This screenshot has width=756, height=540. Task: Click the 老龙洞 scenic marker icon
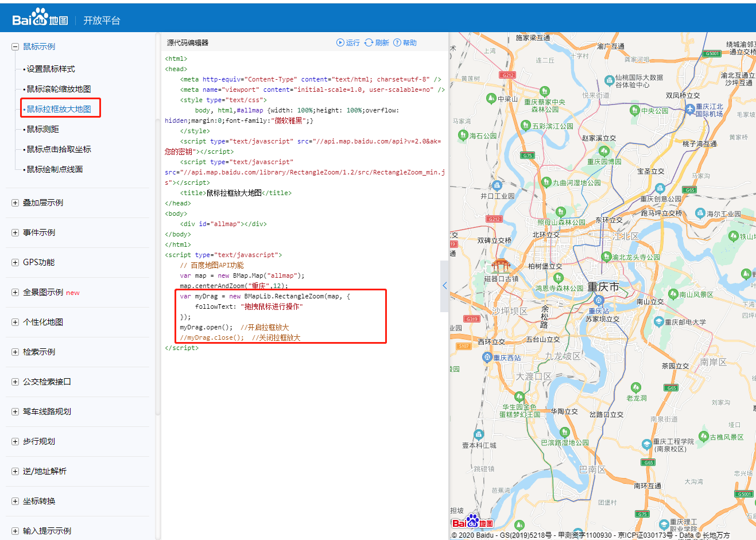pyautogui.click(x=635, y=387)
